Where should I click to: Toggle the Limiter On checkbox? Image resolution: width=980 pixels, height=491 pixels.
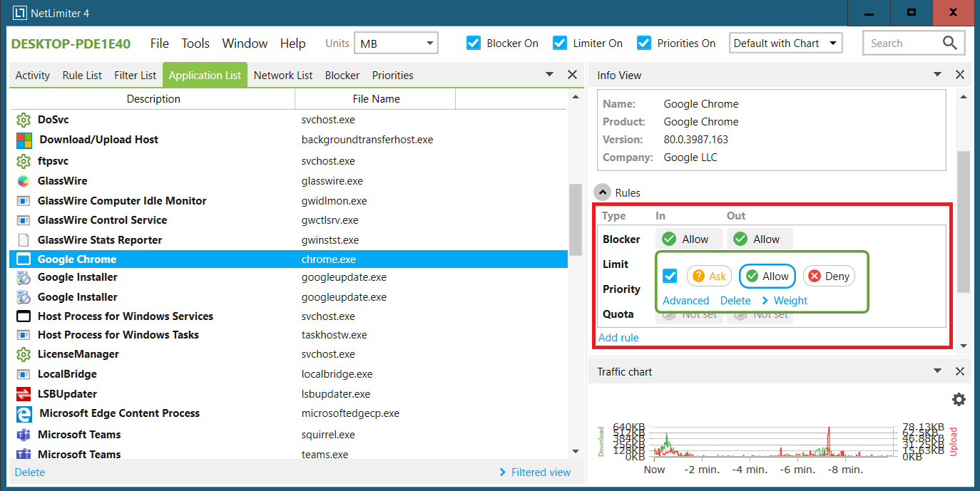560,43
